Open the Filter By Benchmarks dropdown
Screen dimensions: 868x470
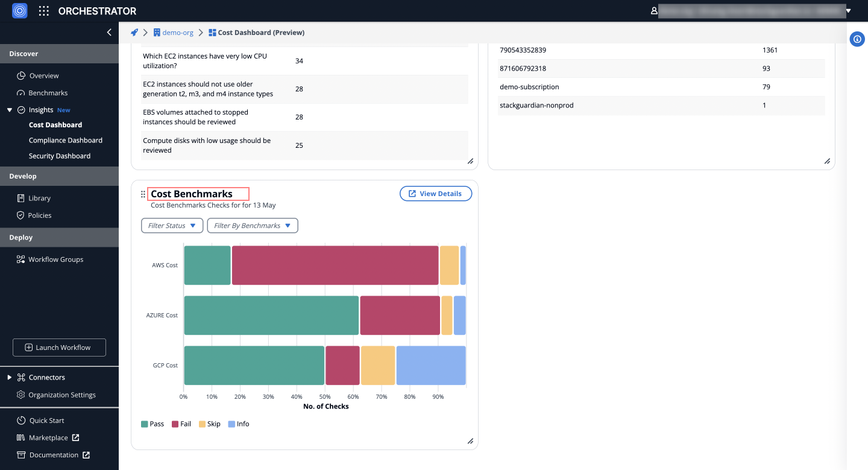click(253, 225)
